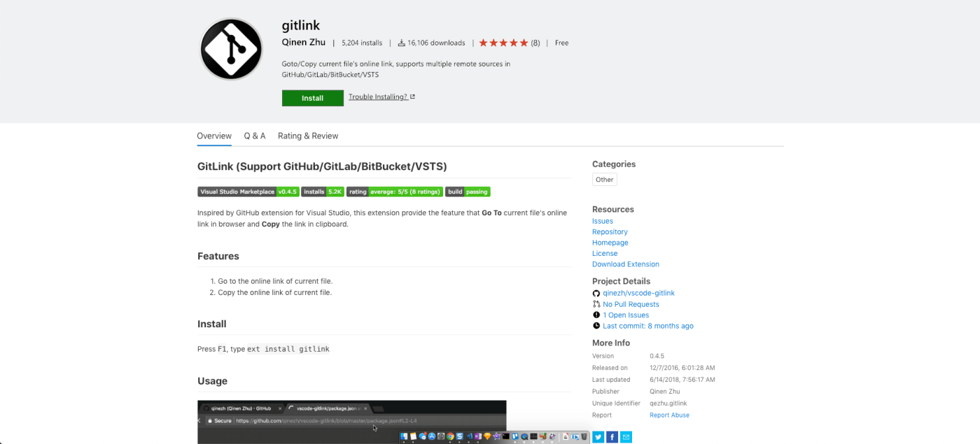Image resolution: width=980 pixels, height=444 pixels.
Task: Click the GitLink (Support GitHub/GitLab/BitBucket/VSTS) heading
Action: coord(322,166)
